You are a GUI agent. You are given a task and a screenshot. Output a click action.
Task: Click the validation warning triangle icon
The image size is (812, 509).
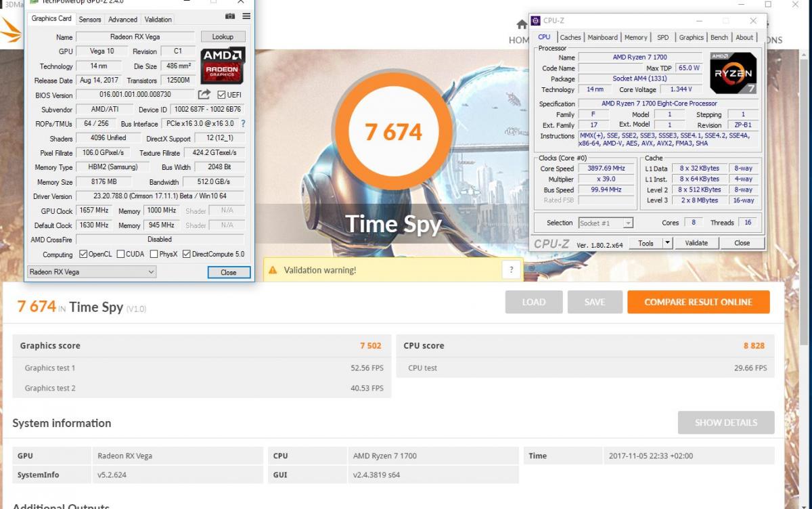[273, 270]
